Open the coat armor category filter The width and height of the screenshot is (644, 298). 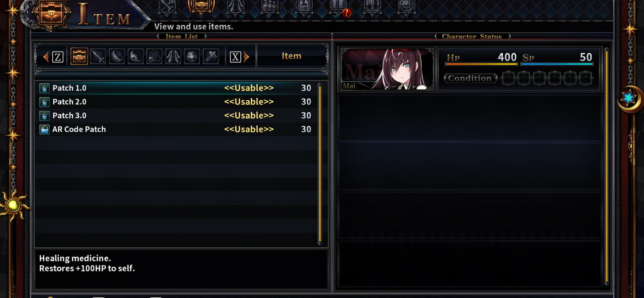(x=173, y=56)
